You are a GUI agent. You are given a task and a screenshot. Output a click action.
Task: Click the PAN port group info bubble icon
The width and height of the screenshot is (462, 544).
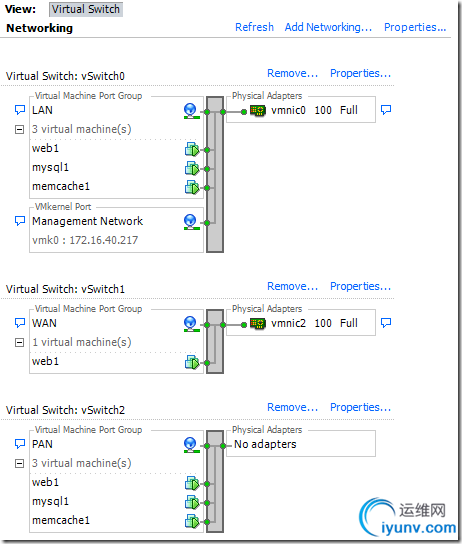coord(20,444)
